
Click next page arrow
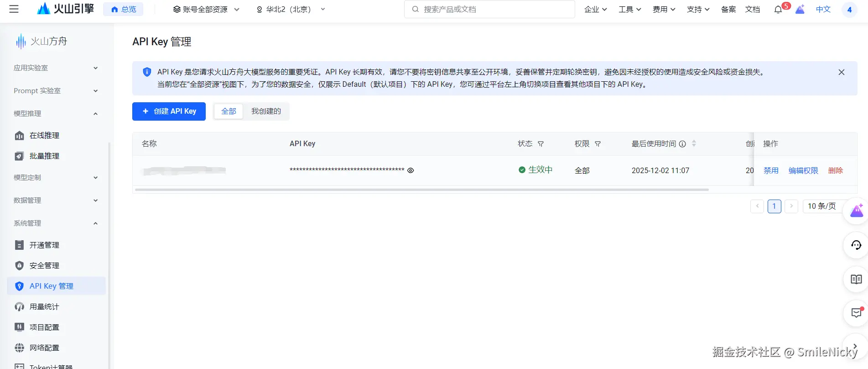coord(791,206)
